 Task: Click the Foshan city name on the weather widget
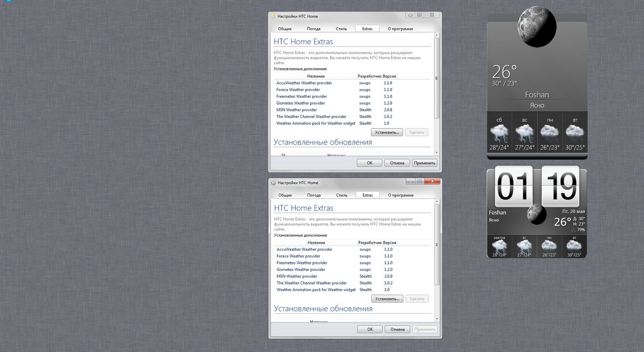[537, 95]
